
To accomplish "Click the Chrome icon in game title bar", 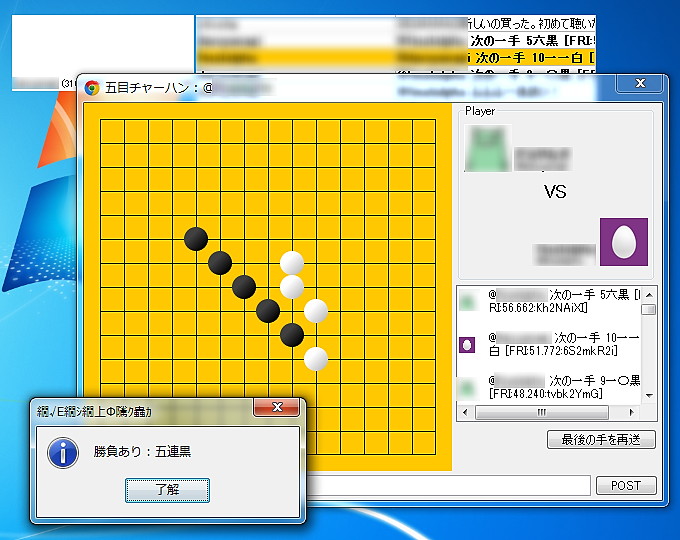I will point(92,88).
